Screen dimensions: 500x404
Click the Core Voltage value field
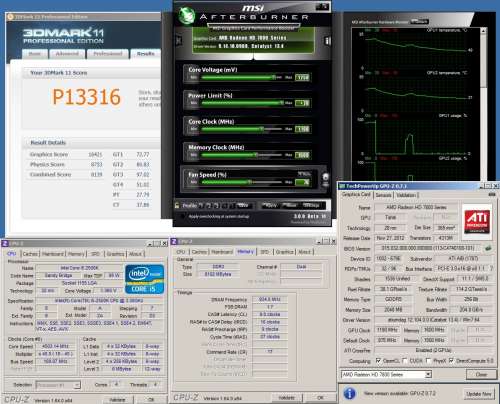302,78
